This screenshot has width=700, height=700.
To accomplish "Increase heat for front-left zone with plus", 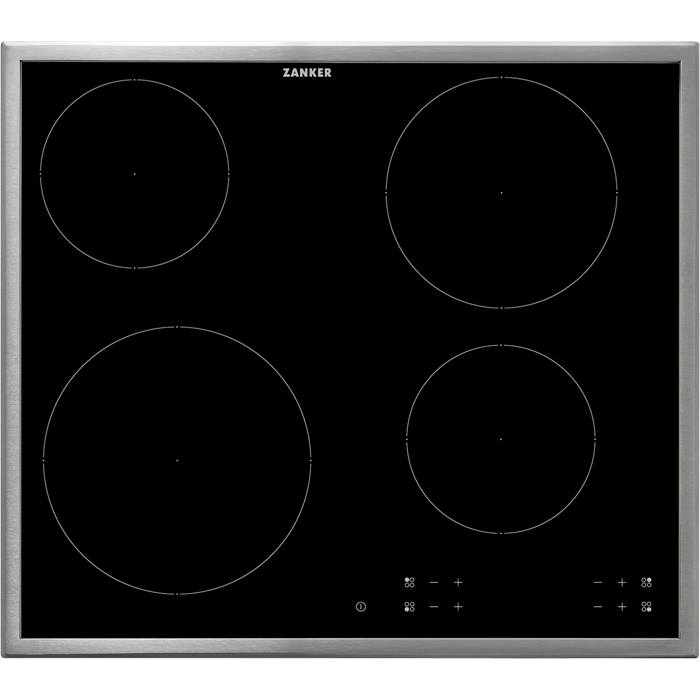I will [458, 607].
